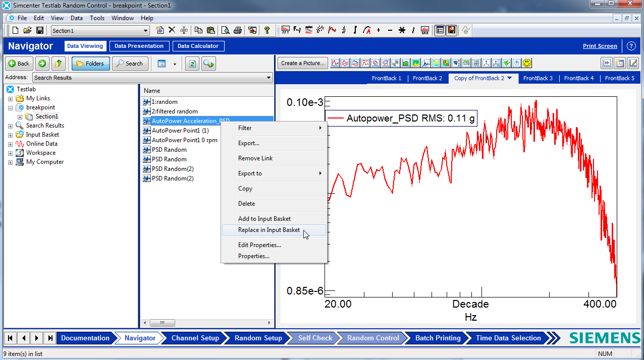Image resolution: width=644 pixels, height=360 pixels.
Task: Go up one folder level
Action: click(59, 64)
